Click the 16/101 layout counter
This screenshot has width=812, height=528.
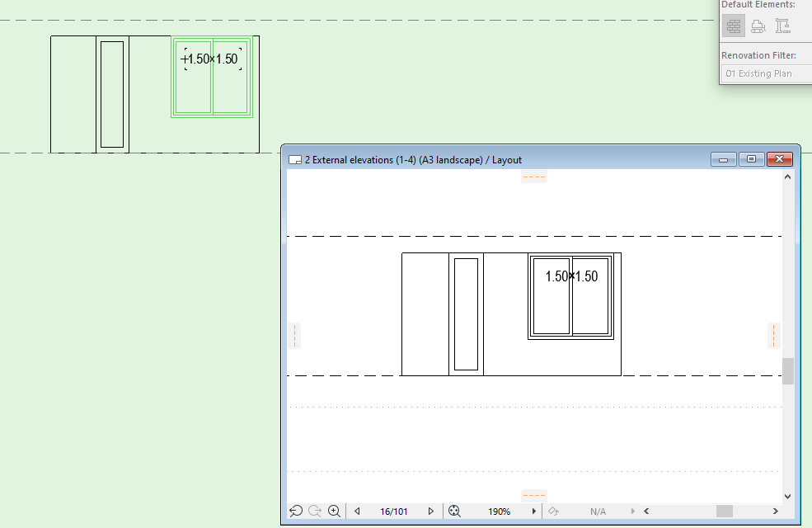coord(393,511)
